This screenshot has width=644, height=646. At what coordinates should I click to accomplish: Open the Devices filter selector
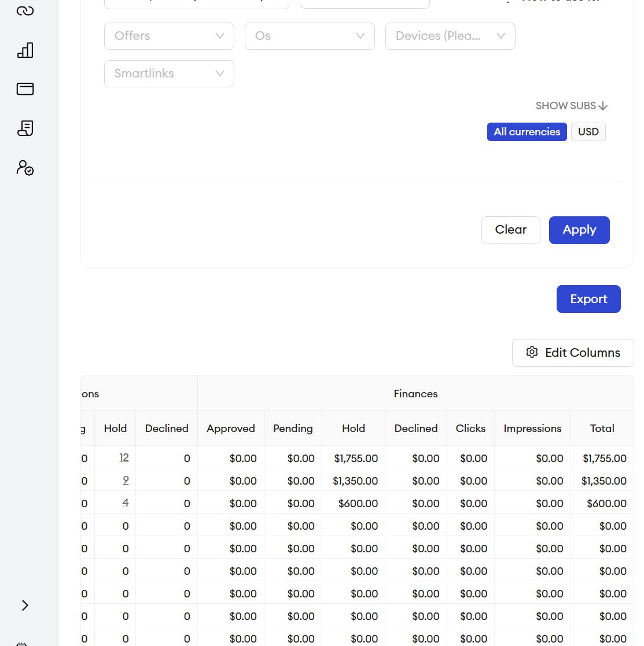450,36
